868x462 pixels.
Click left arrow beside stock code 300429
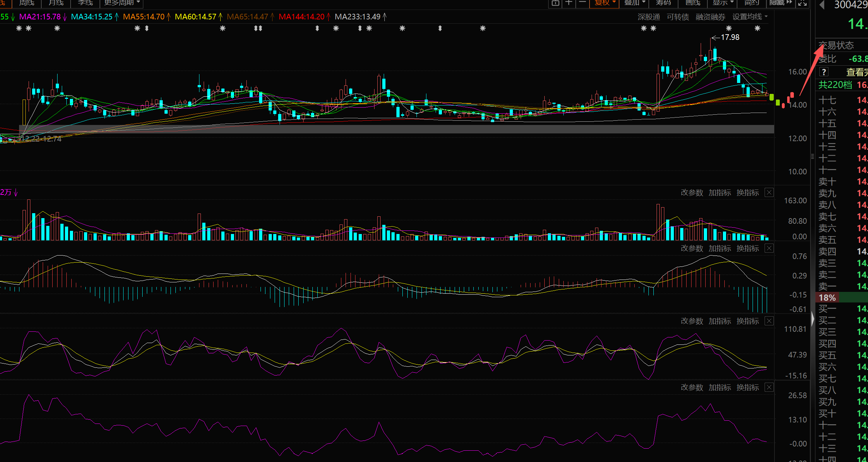click(822, 5)
